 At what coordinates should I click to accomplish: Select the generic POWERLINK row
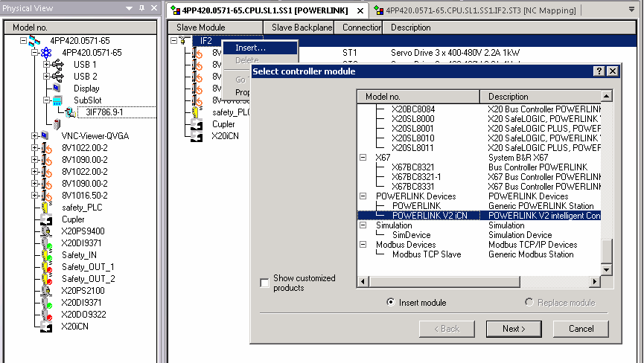[x=479, y=206]
